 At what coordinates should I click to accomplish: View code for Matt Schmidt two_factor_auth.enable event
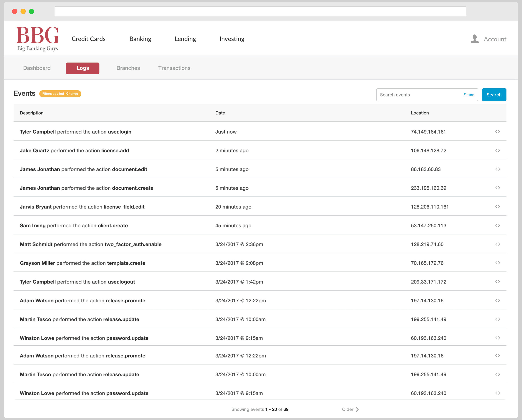(498, 244)
